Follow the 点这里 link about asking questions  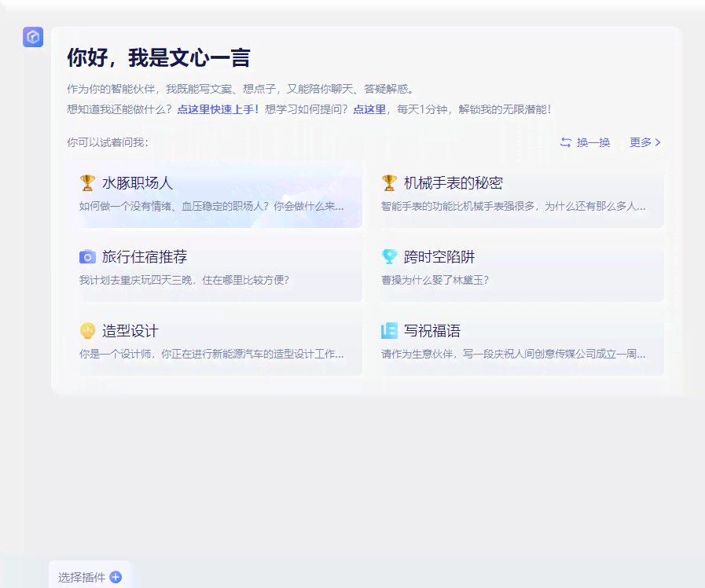pos(369,109)
